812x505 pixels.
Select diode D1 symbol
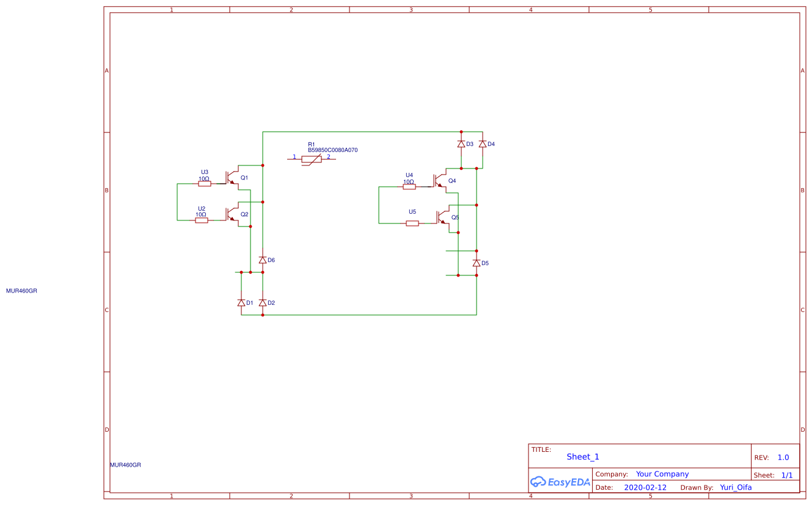[241, 302]
